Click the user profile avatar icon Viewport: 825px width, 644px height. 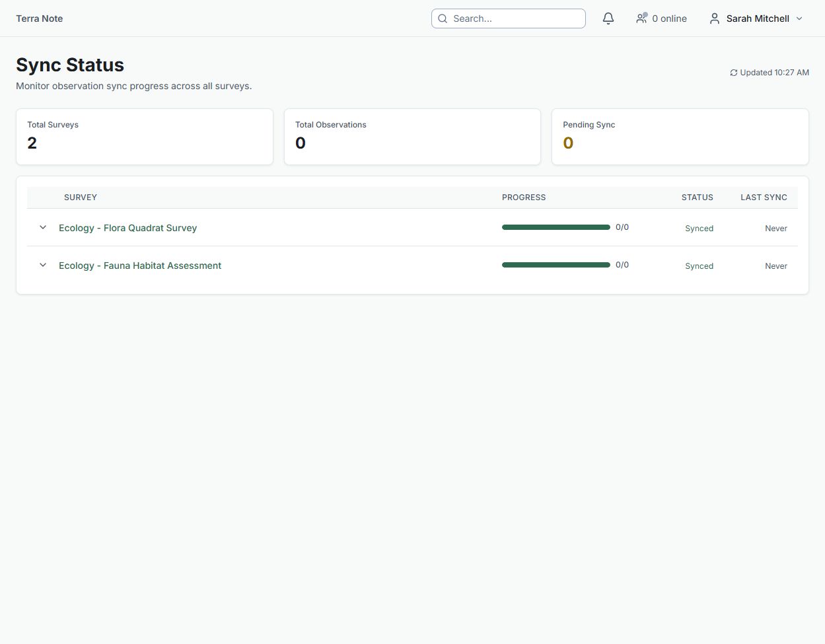point(715,18)
